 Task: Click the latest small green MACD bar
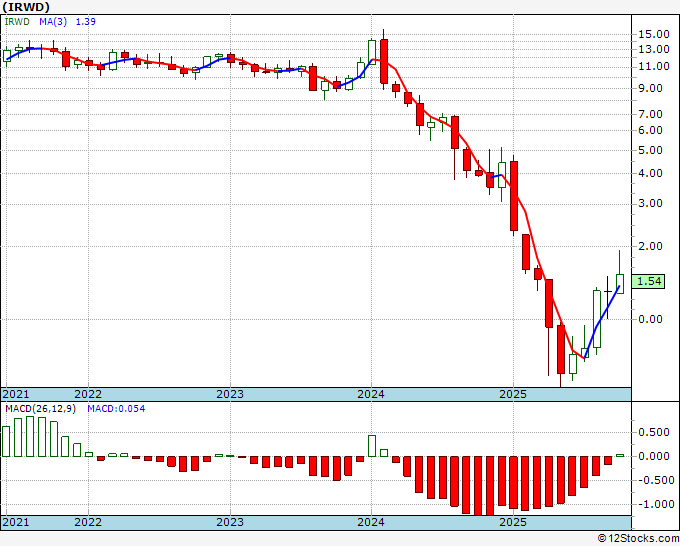[620, 455]
